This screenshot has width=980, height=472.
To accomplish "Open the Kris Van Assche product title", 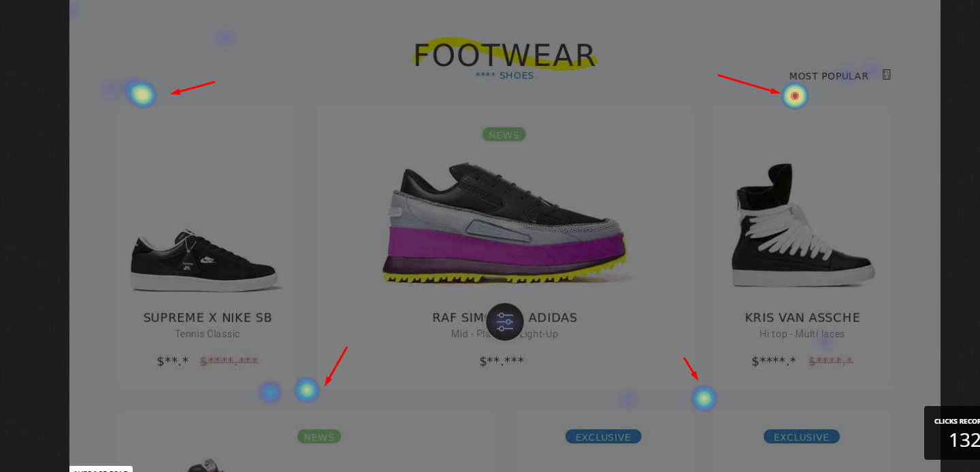I will 802,318.
